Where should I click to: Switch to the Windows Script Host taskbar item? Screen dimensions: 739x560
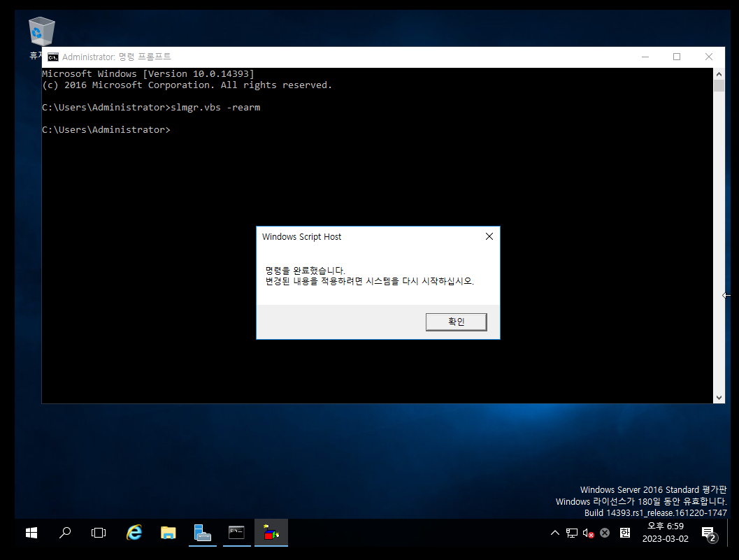(271, 533)
